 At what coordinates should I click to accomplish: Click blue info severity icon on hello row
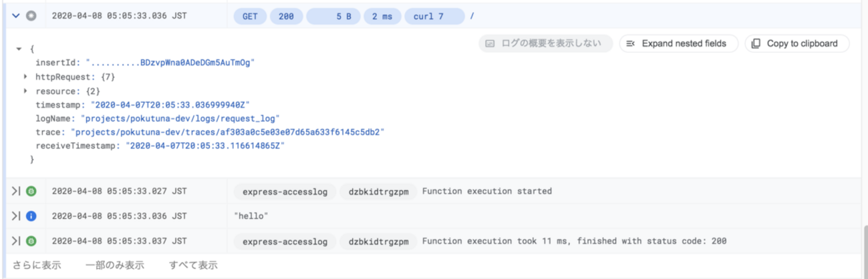coord(31,216)
